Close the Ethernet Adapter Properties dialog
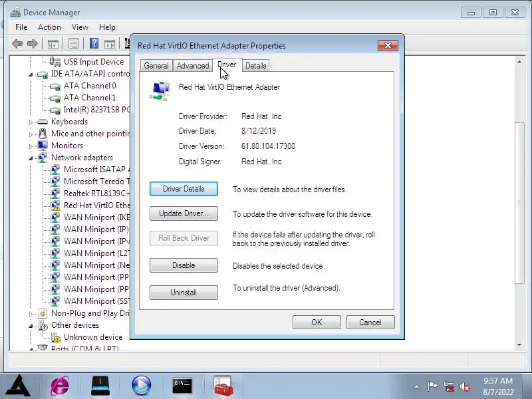This screenshot has height=399, width=532. click(x=388, y=45)
